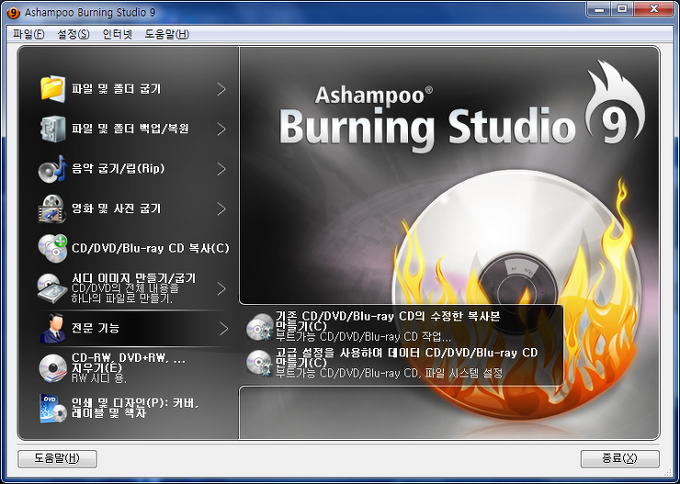Viewport: 680px width, 484px height.
Task: Click the folder icon for 파일 및 폴더 굽기
Action: tap(52, 88)
